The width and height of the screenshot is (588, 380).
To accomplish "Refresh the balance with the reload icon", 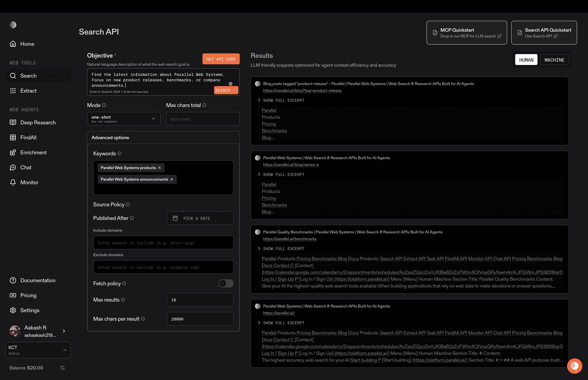I will [63, 368].
